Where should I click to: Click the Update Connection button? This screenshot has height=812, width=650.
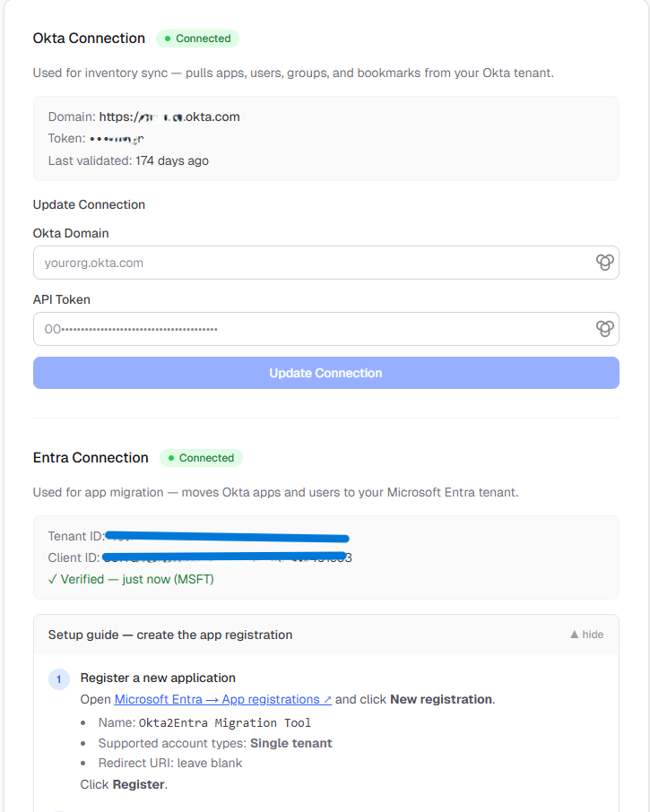click(x=325, y=373)
